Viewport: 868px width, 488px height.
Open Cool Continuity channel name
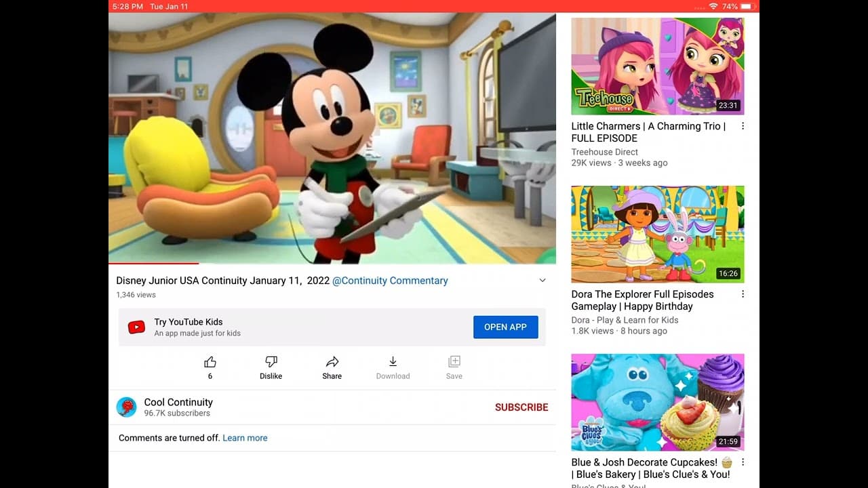(x=178, y=402)
